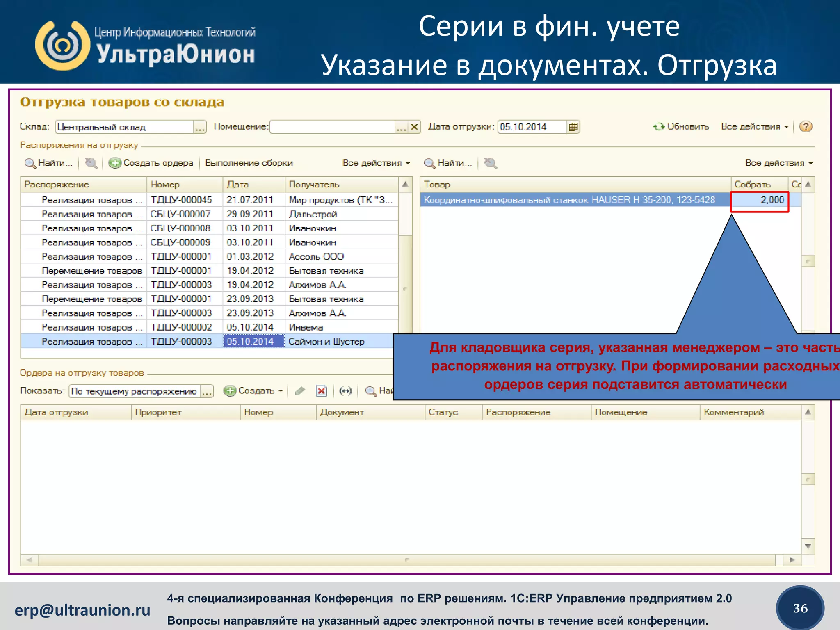This screenshot has height=630, width=840.
Task: Click the erp@ultraunion.ru email address
Action: tap(82, 610)
